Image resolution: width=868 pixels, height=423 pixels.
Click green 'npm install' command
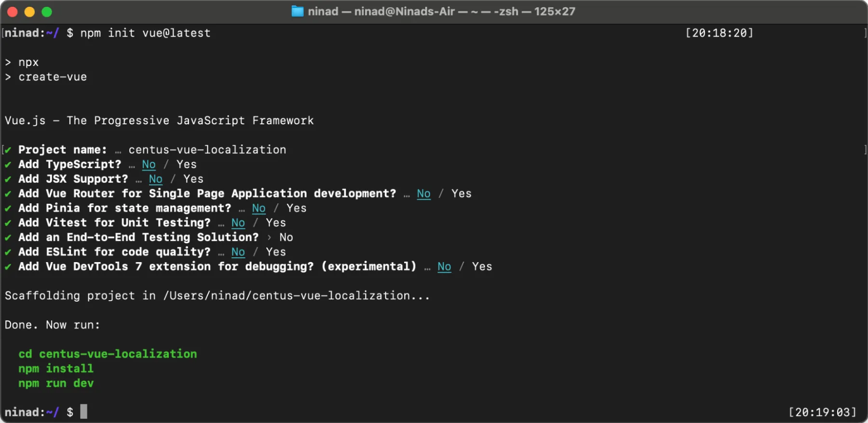pos(56,369)
